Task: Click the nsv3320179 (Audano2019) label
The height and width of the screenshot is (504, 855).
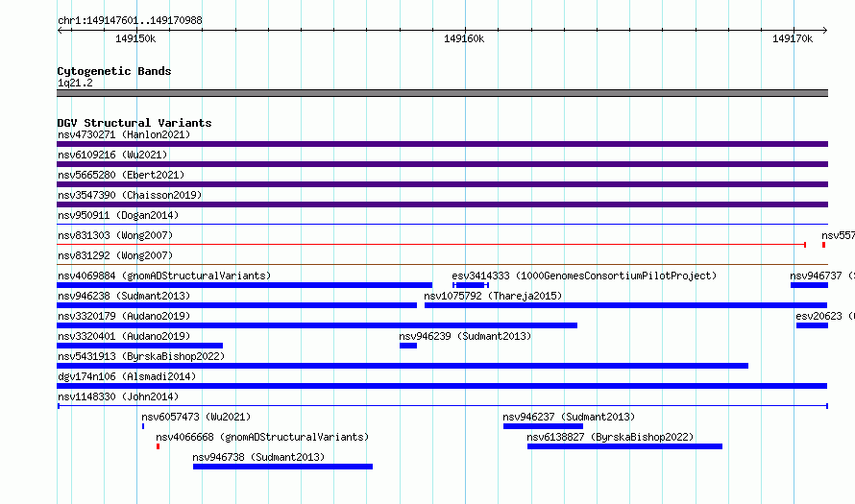Action: tap(124, 316)
